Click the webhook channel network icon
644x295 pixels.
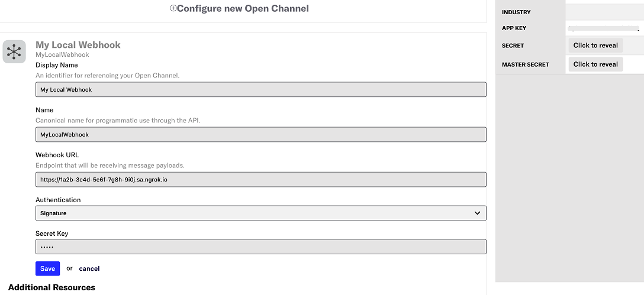click(14, 51)
